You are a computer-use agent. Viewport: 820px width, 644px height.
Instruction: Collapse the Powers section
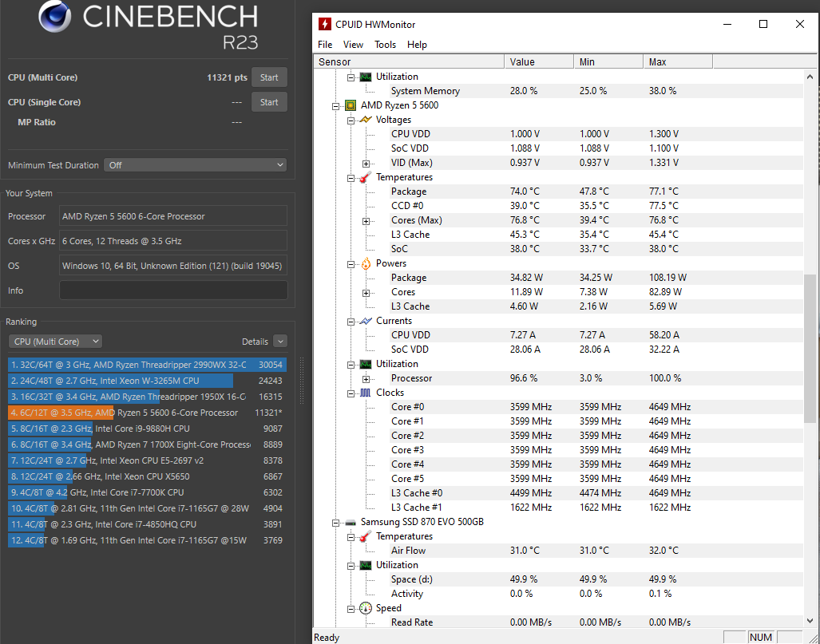(351, 264)
